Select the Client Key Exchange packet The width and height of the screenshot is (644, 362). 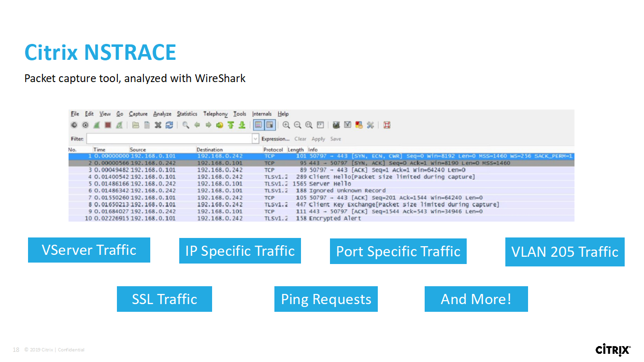[321, 205]
